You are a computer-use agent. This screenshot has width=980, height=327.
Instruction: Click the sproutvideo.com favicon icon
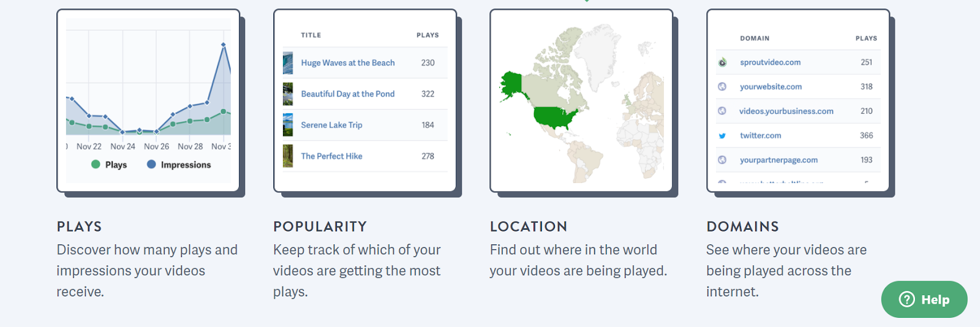point(722,62)
